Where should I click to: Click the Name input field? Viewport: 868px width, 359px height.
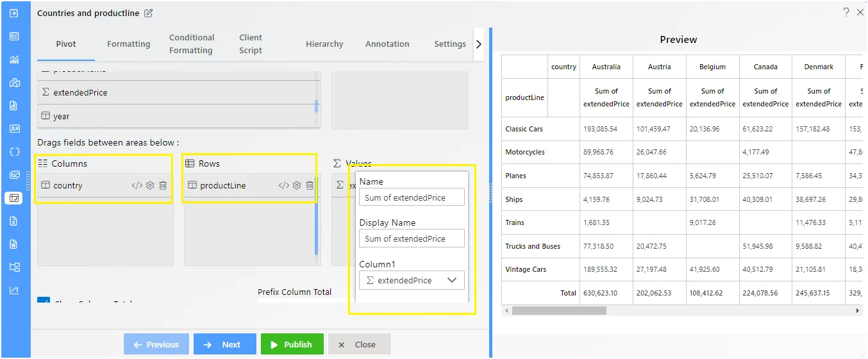[412, 197]
